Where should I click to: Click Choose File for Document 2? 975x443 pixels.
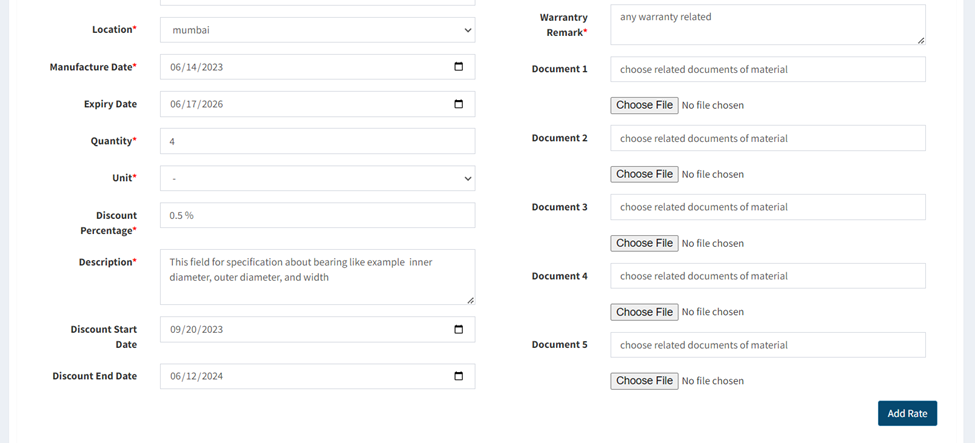644,174
